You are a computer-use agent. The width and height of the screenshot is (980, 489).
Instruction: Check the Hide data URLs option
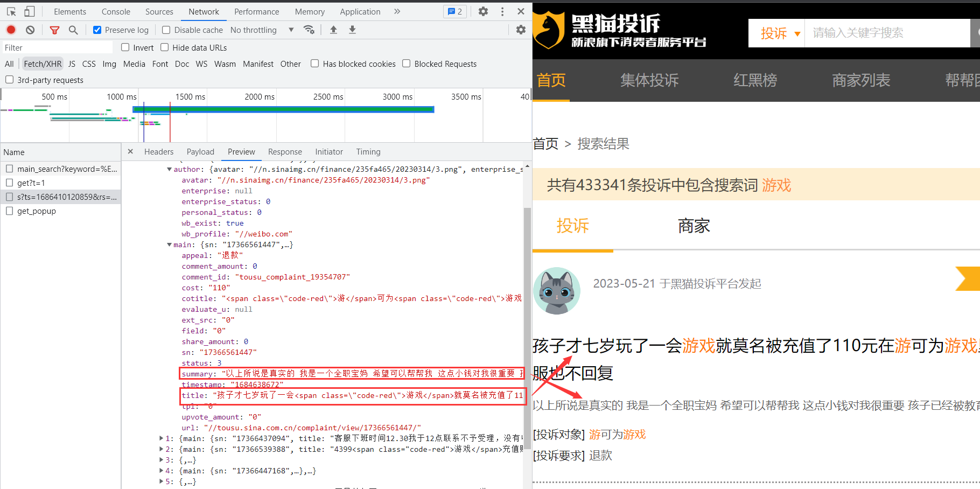click(x=165, y=47)
